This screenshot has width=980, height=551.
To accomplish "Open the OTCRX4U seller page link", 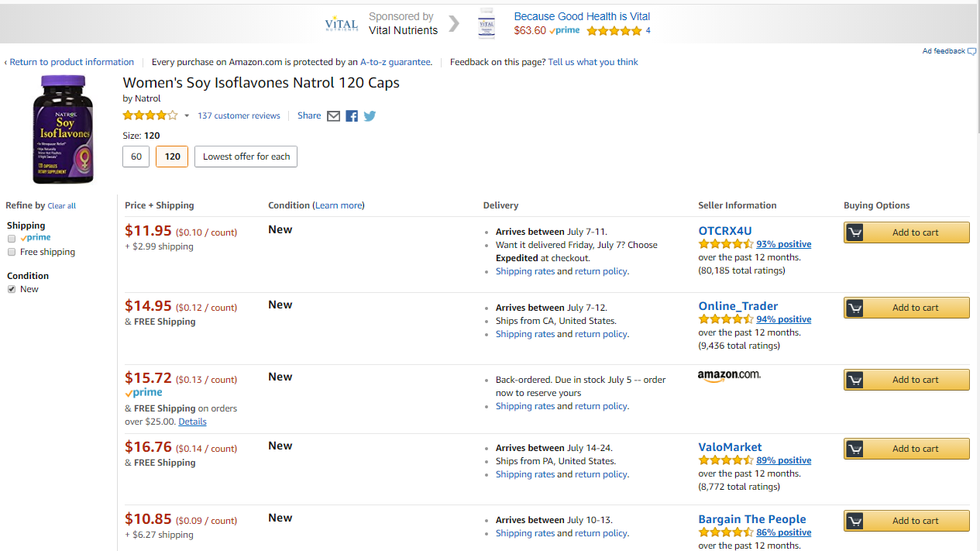I will coord(724,231).
